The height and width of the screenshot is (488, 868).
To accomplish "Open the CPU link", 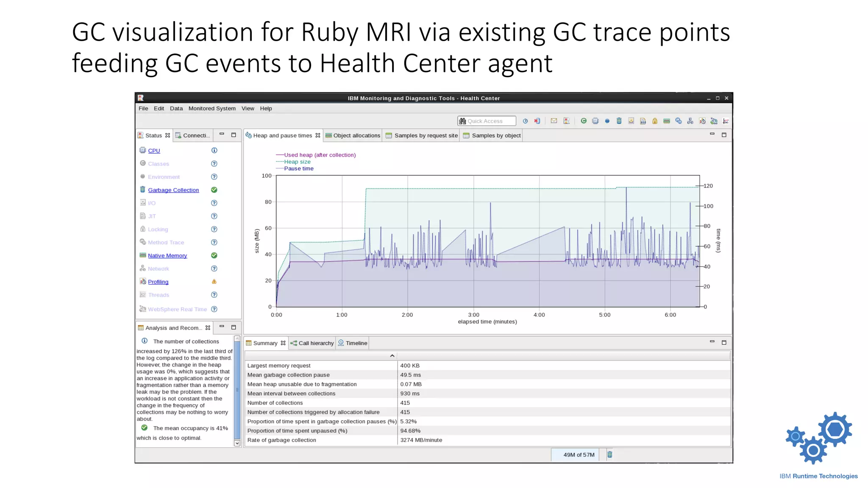I will pyautogui.click(x=154, y=151).
